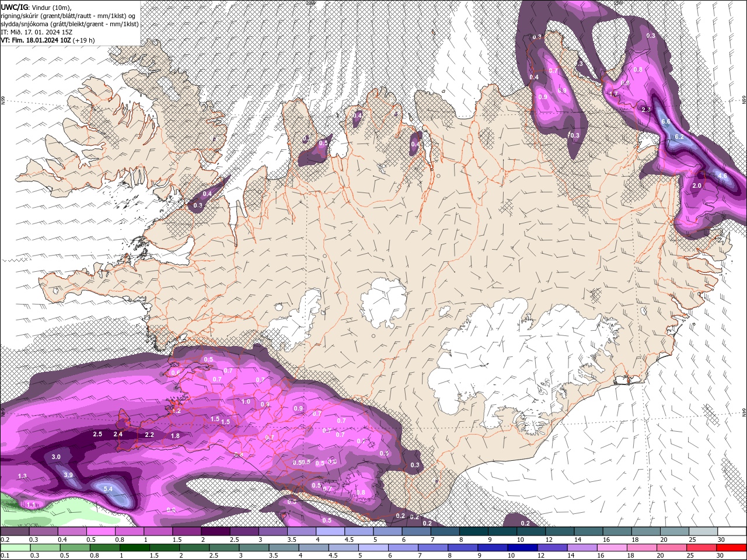
Task: Click the 2.0 value in the east
Action: pos(696,185)
